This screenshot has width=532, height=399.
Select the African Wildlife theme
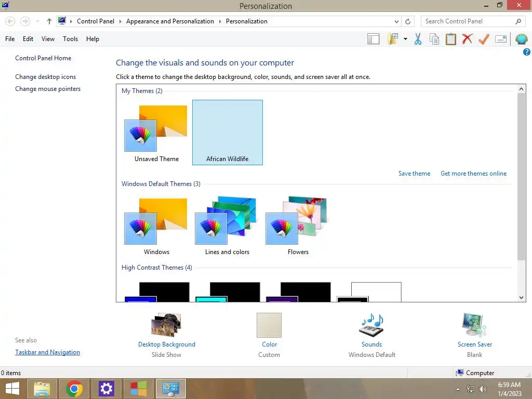228,132
